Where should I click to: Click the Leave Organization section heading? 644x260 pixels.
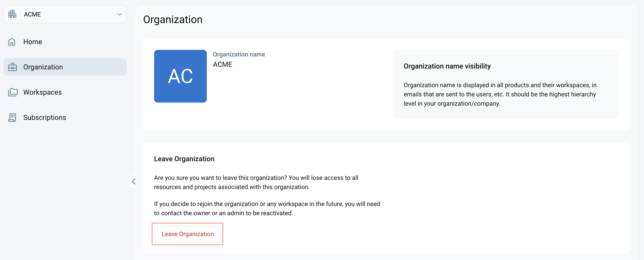click(184, 159)
